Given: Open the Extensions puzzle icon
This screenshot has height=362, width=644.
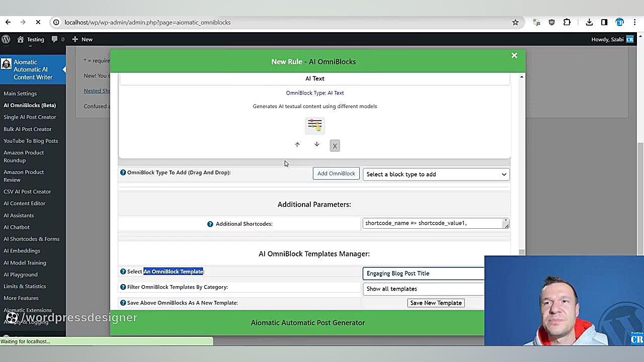Looking at the screenshot, I should [567, 22].
